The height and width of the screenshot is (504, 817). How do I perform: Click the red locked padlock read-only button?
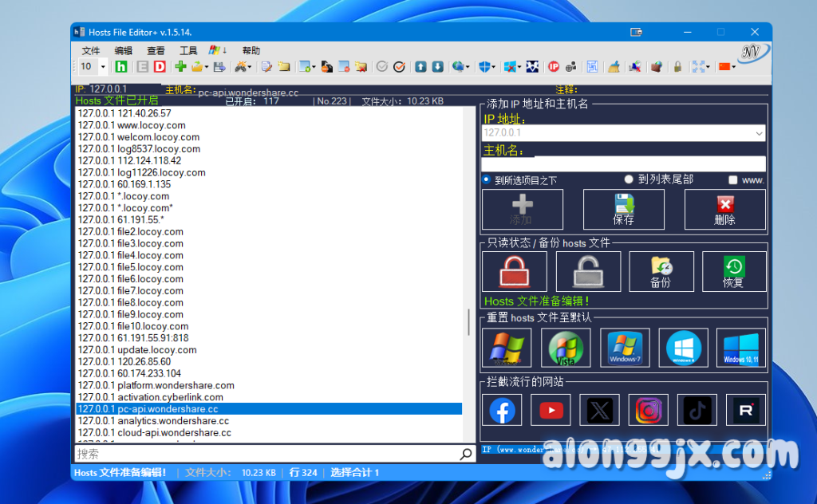coord(514,272)
